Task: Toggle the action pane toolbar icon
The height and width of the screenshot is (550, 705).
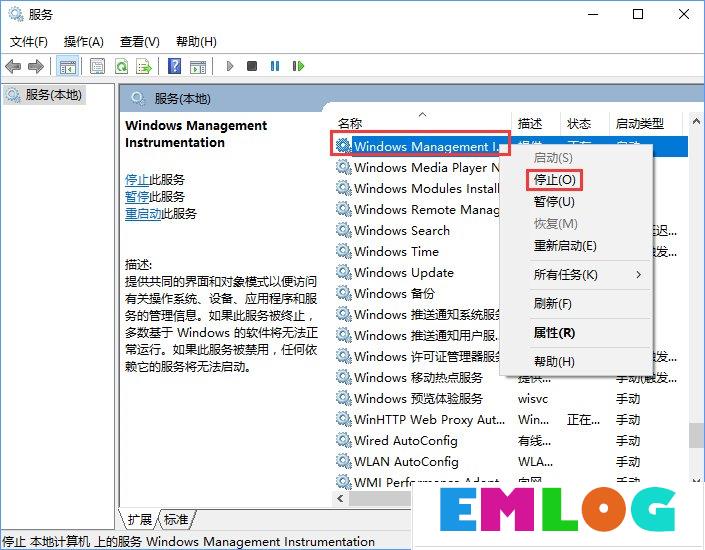Action: [x=198, y=67]
